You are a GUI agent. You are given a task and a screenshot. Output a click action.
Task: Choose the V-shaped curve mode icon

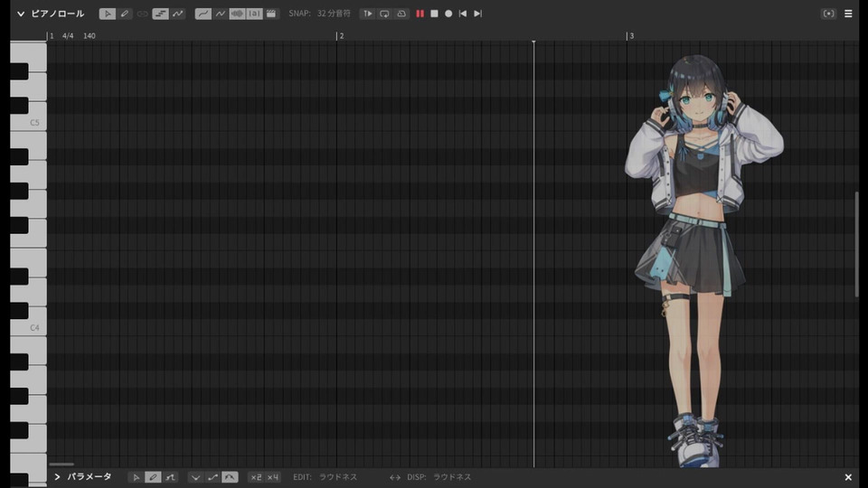pos(195,477)
